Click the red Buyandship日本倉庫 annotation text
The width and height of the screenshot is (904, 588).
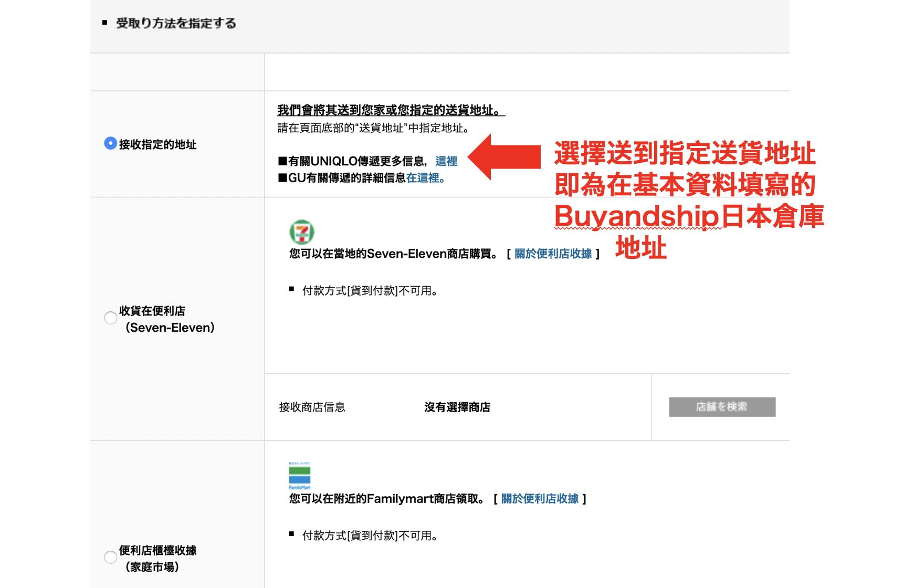(x=688, y=216)
